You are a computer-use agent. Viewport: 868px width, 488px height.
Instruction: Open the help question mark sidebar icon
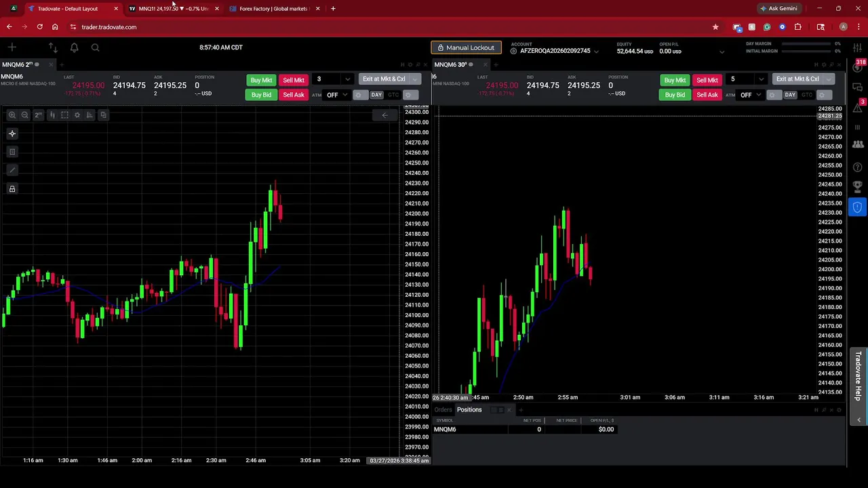pos(858,167)
